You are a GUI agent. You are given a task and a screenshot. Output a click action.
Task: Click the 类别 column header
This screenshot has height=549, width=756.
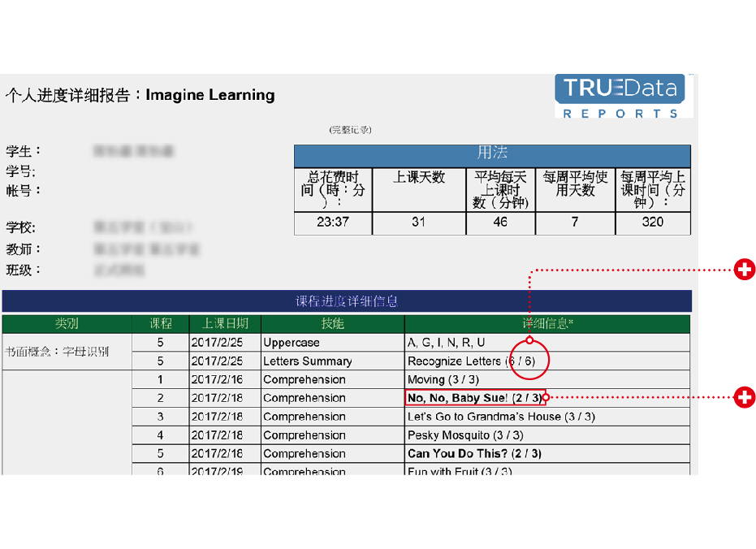67,324
